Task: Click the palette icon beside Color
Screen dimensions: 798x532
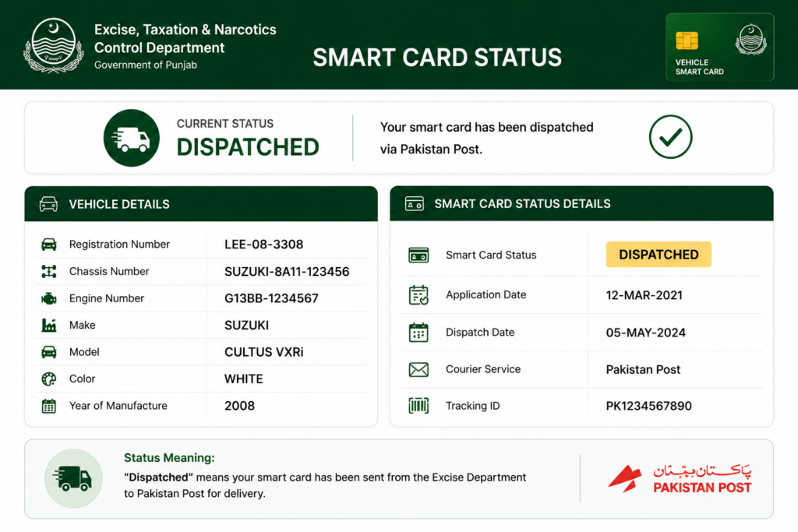Action: click(49, 379)
